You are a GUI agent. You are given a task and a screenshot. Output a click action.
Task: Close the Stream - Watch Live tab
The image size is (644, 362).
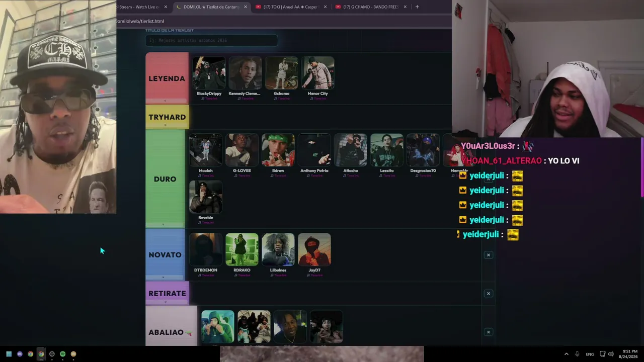click(x=166, y=7)
